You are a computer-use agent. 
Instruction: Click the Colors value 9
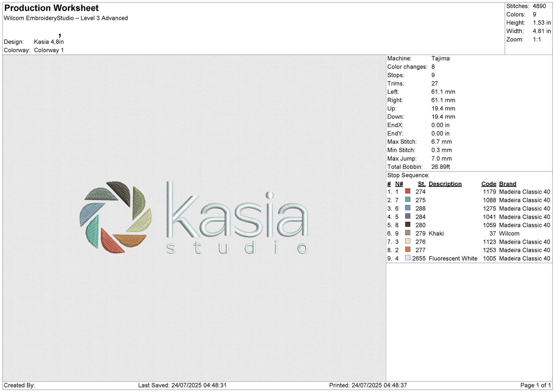[x=535, y=14]
